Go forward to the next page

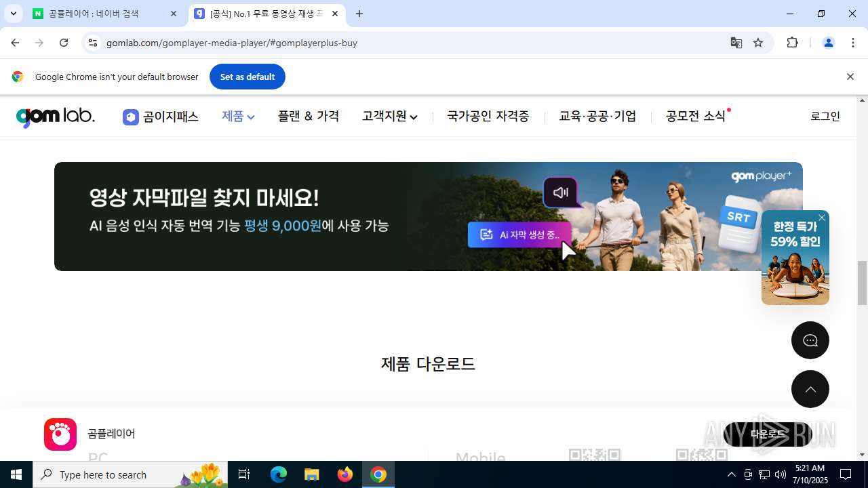click(39, 43)
